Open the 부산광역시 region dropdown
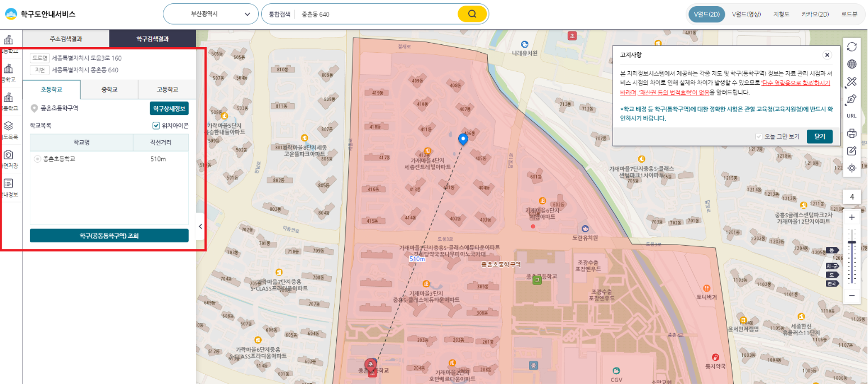 tap(210, 13)
